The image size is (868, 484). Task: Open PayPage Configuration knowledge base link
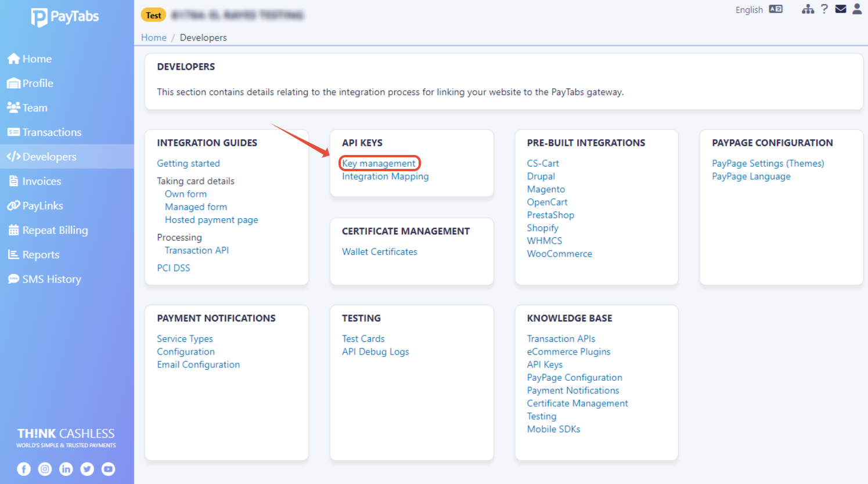tap(575, 378)
